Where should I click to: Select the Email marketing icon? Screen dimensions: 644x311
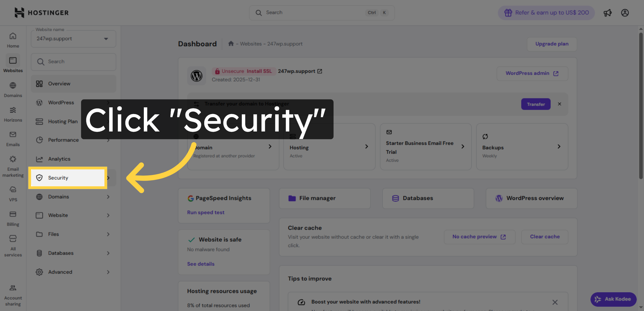click(x=13, y=159)
